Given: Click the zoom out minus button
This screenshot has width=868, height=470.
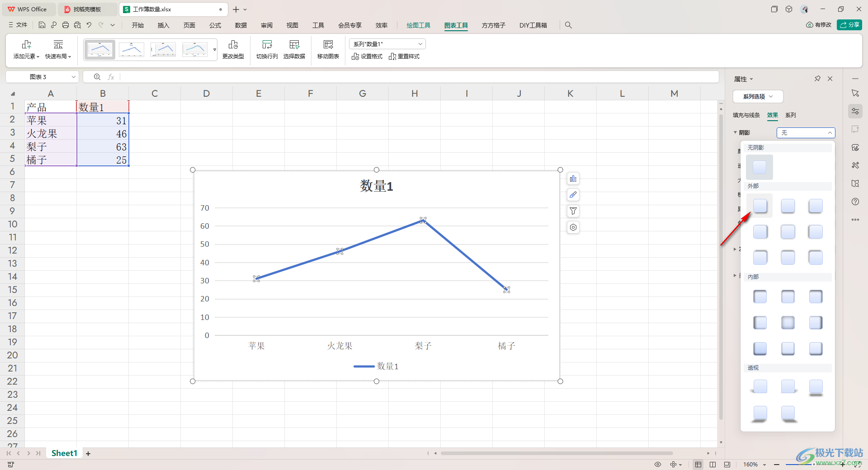Looking at the screenshot, I should 777,465.
